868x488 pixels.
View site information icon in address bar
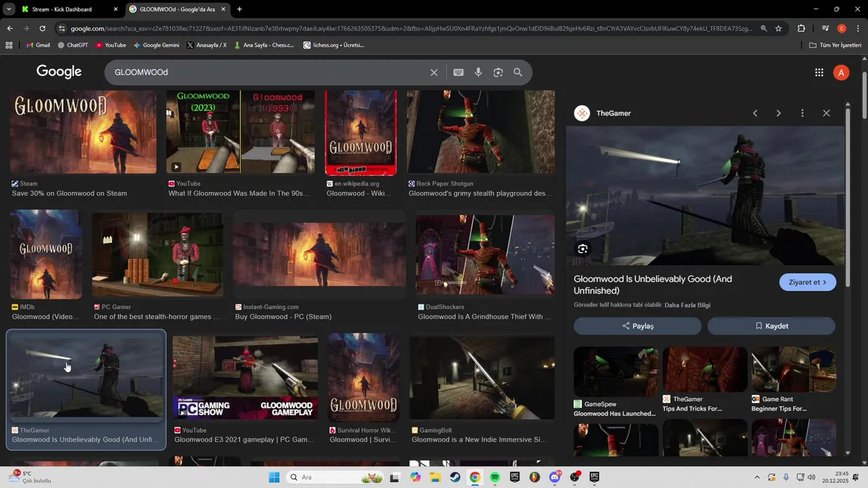(x=62, y=28)
